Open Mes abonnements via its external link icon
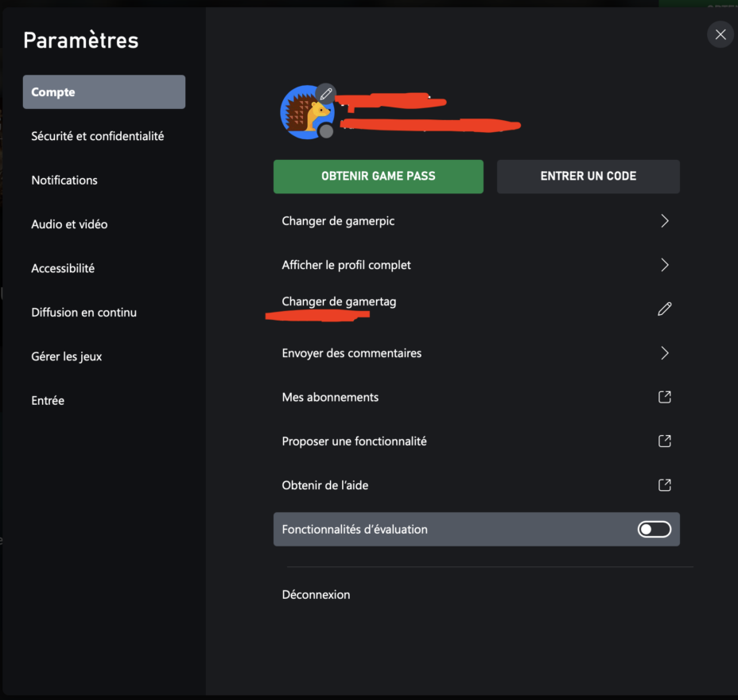 click(x=664, y=397)
